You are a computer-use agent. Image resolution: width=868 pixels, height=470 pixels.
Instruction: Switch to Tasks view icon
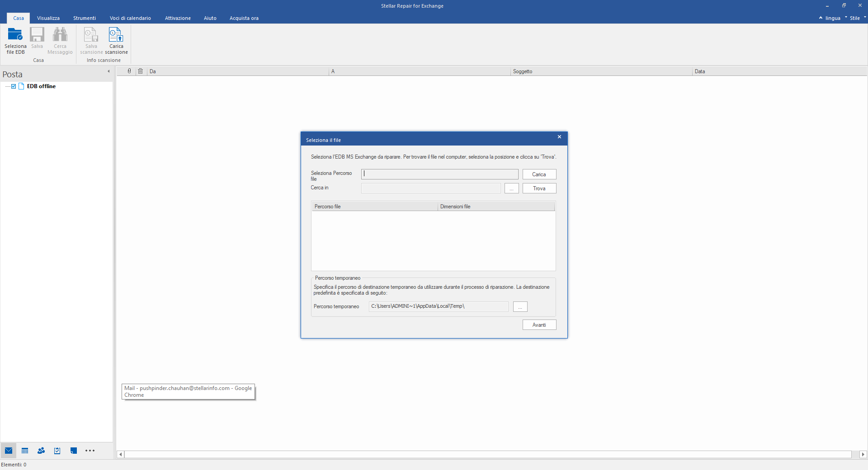[x=57, y=451]
